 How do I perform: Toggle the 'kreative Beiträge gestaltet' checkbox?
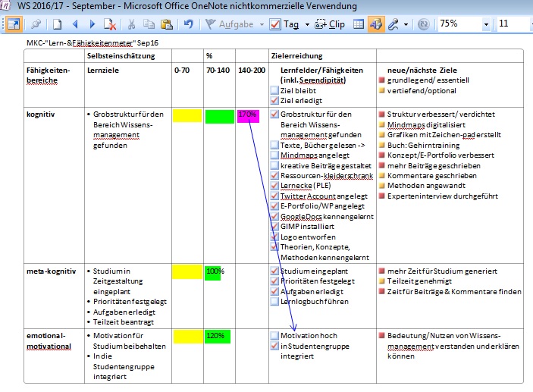[x=274, y=165]
